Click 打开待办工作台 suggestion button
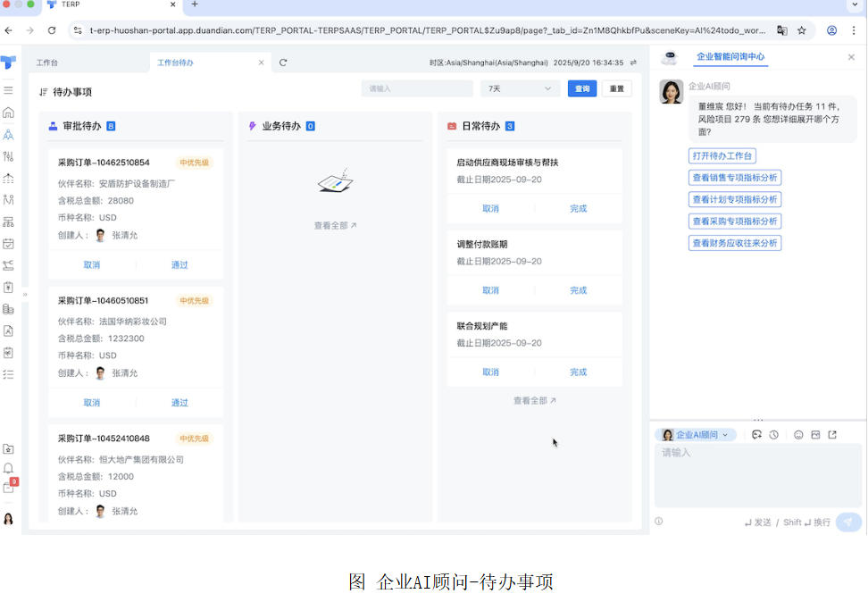Screen dimensions: 868x602 722,156
